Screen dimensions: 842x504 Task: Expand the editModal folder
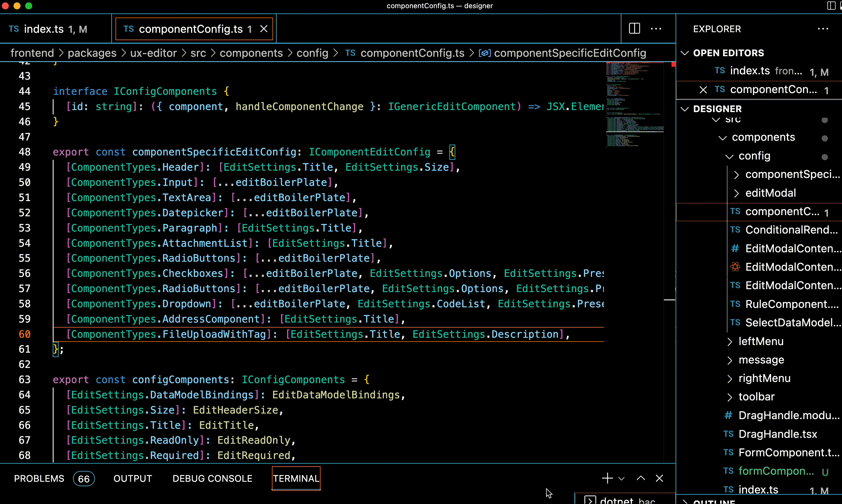(770, 193)
